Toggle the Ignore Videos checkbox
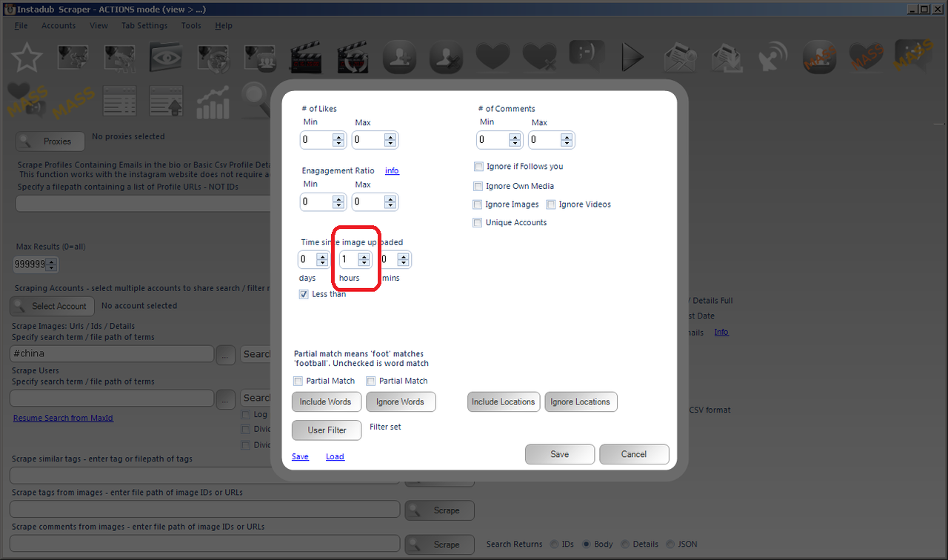Screen dimensions: 948x560 [x=551, y=204]
